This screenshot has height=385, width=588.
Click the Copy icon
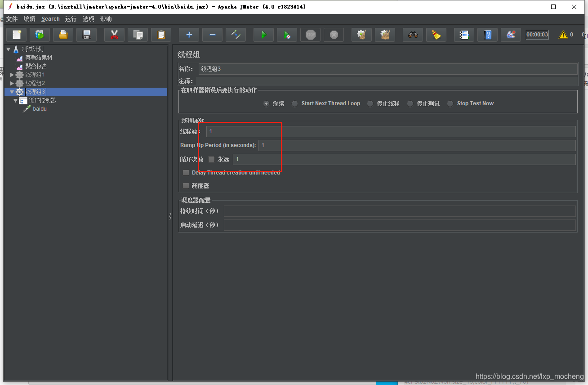(138, 35)
